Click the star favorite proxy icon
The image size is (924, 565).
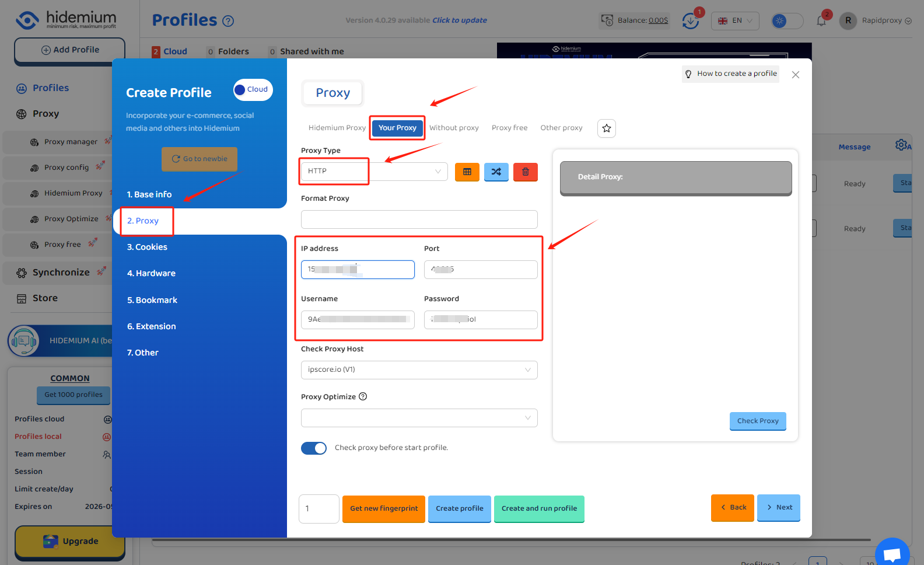tap(607, 128)
